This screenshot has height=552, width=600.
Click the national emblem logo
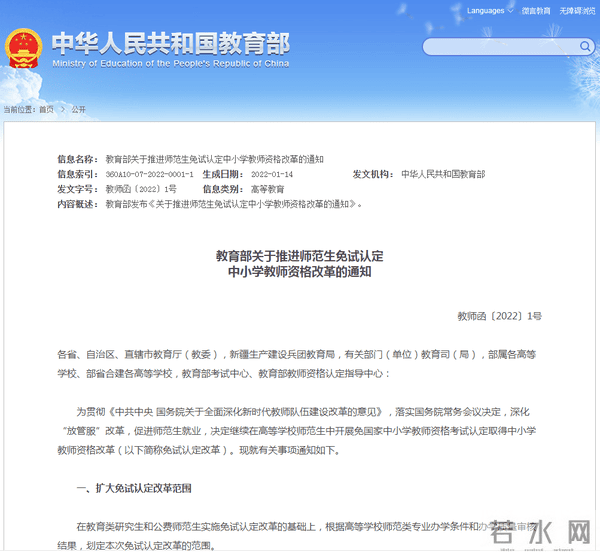[x=23, y=48]
